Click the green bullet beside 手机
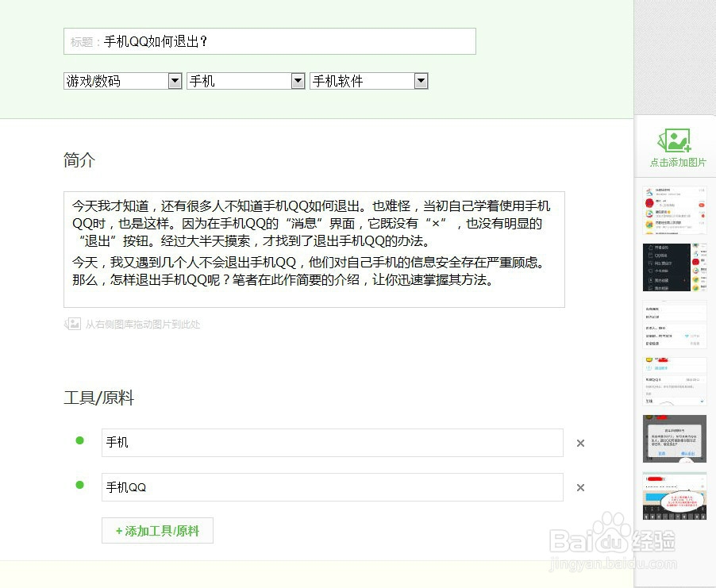This screenshot has height=588, width=716. click(80, 440)
